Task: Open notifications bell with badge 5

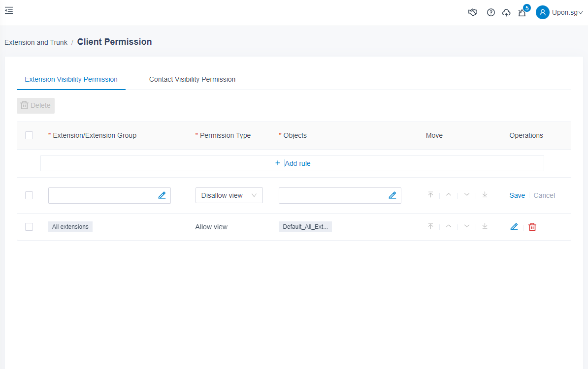Action: tap(522, 13)
